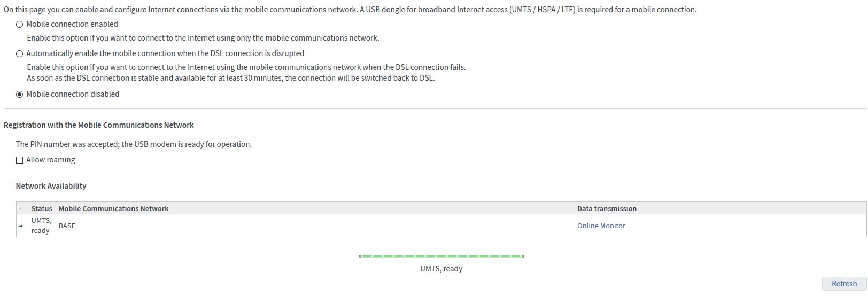Click the USB dongle requirement intro text
This screenshot has height=303, width=868.
tap(350, 10)
